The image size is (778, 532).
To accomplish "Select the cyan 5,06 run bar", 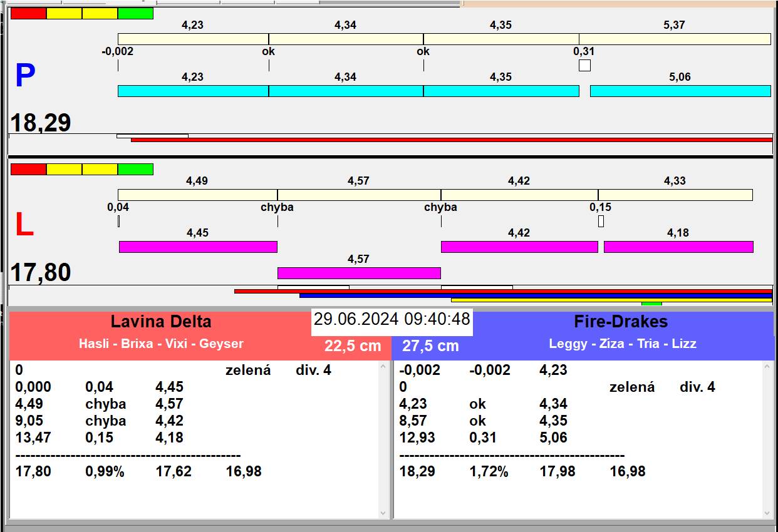I will point(680,91).
